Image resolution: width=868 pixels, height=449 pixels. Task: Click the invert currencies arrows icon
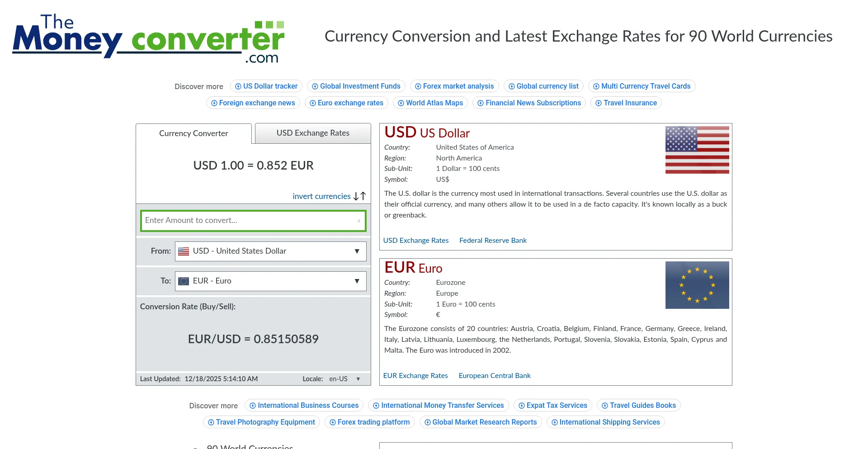[359, 196]
